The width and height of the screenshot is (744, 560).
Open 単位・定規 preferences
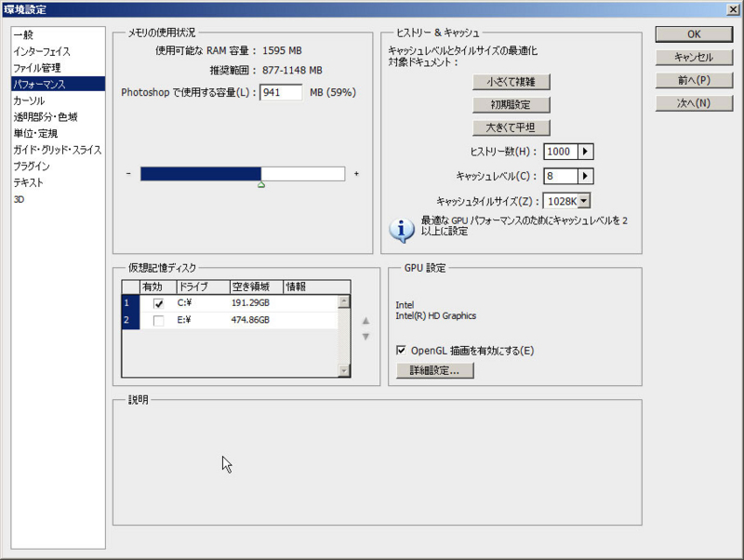tap(58, 133)
